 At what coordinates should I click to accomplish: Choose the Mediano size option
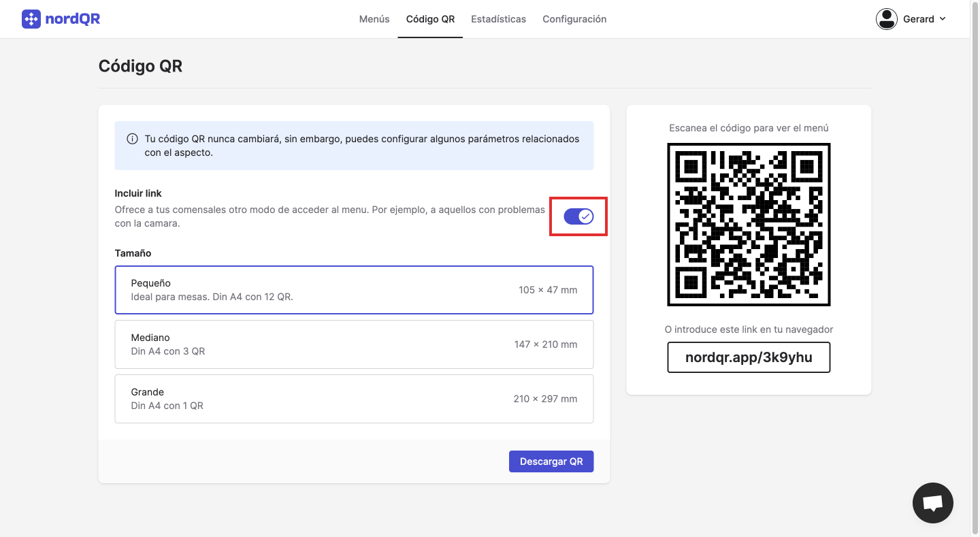pos(354,344)
